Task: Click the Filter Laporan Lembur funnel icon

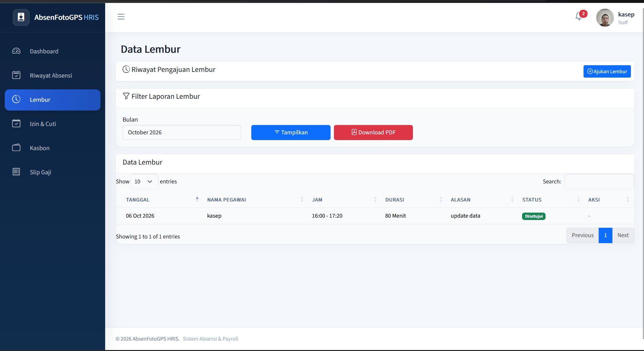Action: tap(126, 96)
